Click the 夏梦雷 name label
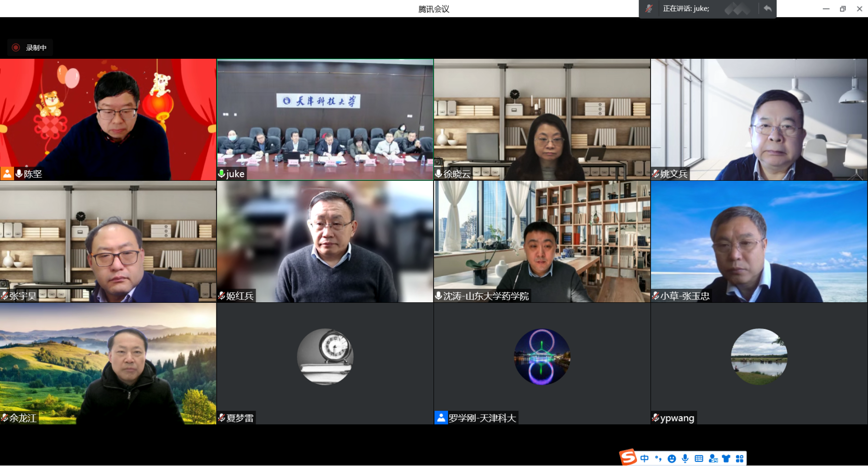Viewport: 868px width, 466px height. point(240,418)
